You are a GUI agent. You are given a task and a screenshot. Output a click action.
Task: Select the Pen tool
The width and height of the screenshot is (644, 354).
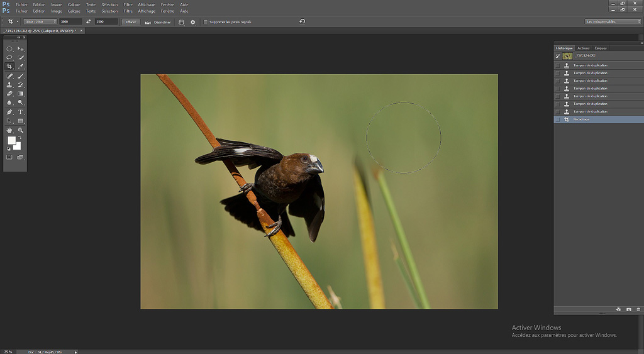coord(9,112)
